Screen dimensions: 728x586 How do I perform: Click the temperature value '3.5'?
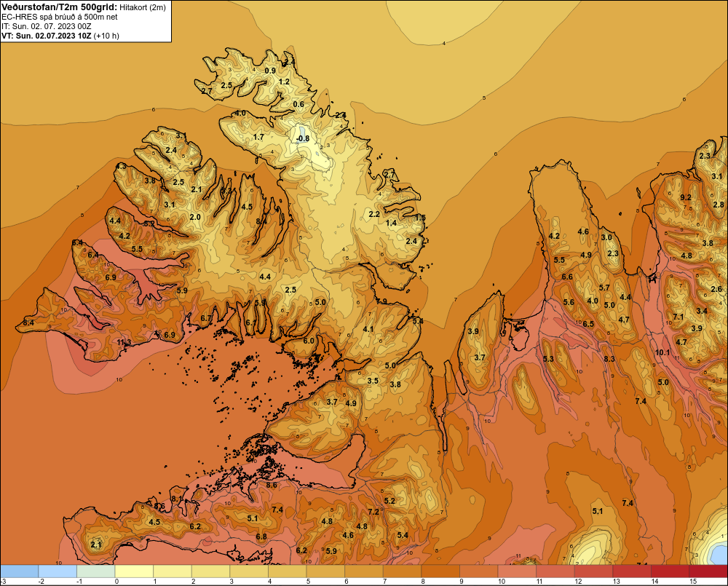[373, 381]
